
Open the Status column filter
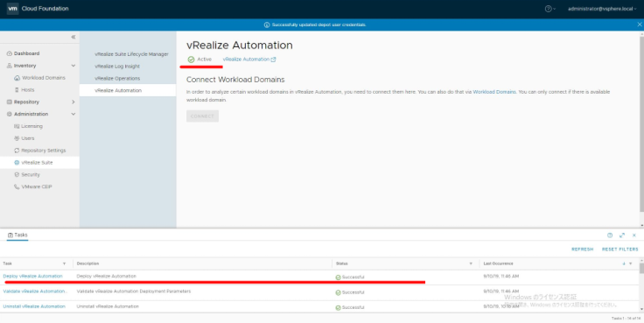point(471,263)
